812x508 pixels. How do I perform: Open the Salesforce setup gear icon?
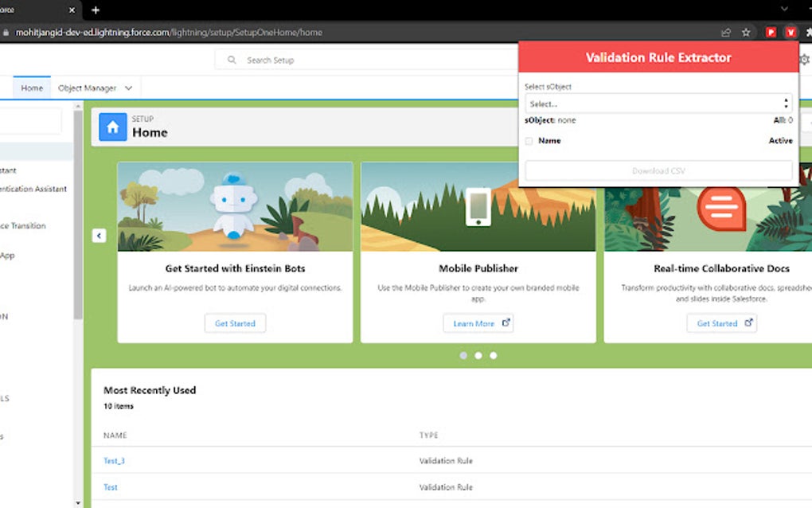(x=805, y=60)
